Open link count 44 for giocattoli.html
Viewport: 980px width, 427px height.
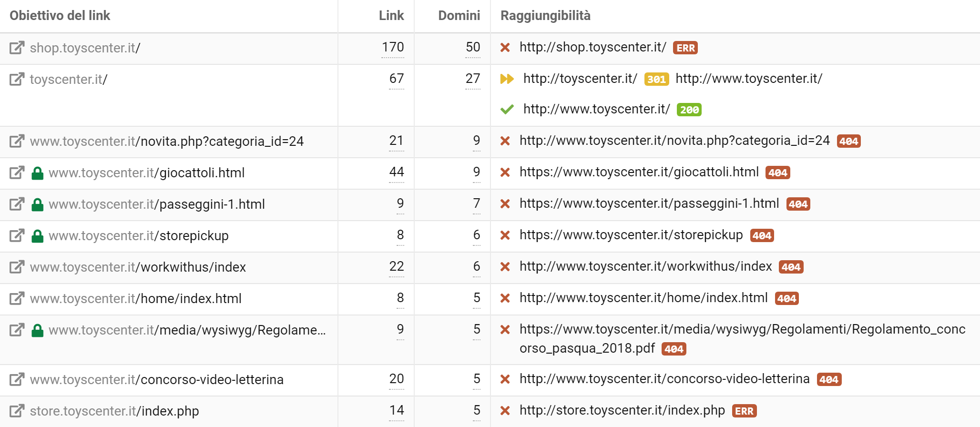397,172
